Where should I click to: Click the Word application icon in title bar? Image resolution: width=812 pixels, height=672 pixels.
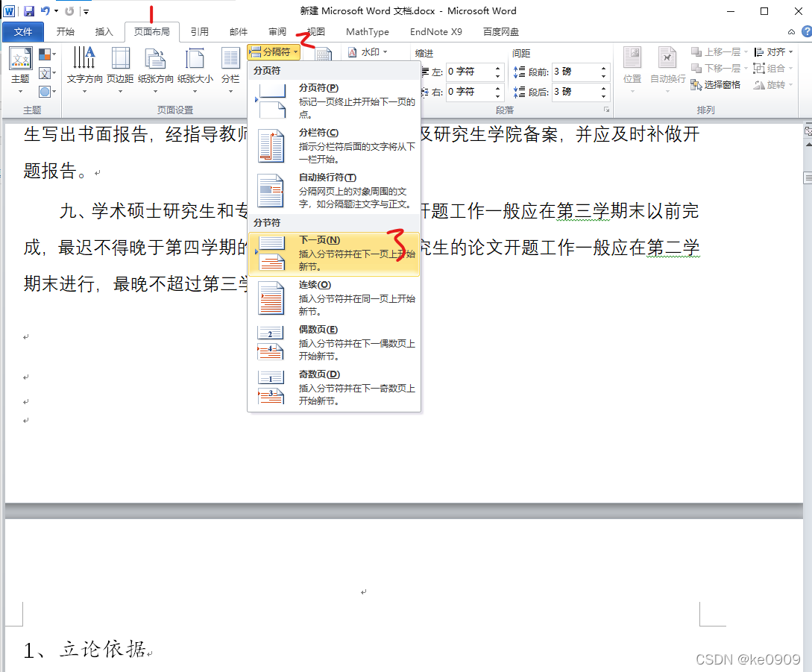pyautogui.click(x=10, y=11)
